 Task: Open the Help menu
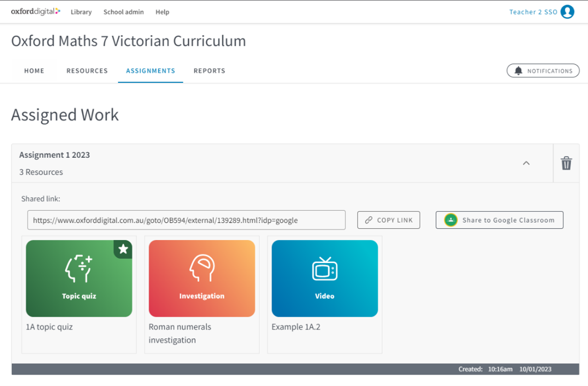pyautogui.click(x=163, y=12)
